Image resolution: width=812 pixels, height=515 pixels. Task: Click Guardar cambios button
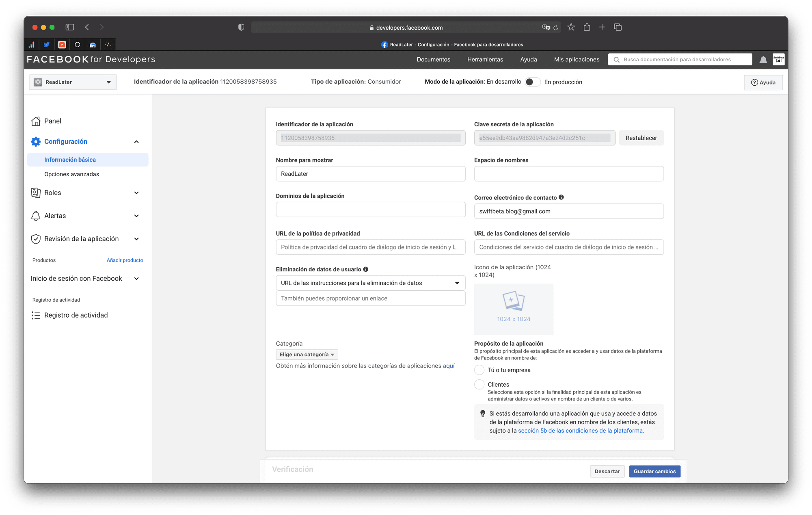(x=655, y=472)
